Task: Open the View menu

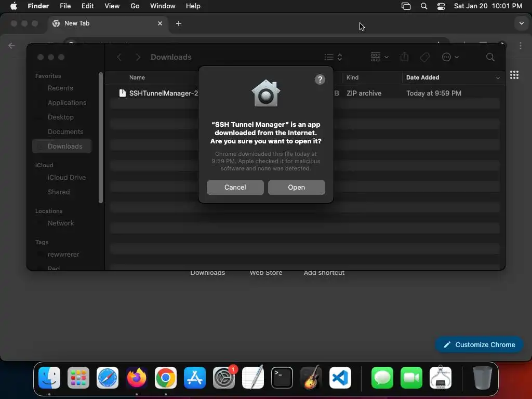Action: 112,6
